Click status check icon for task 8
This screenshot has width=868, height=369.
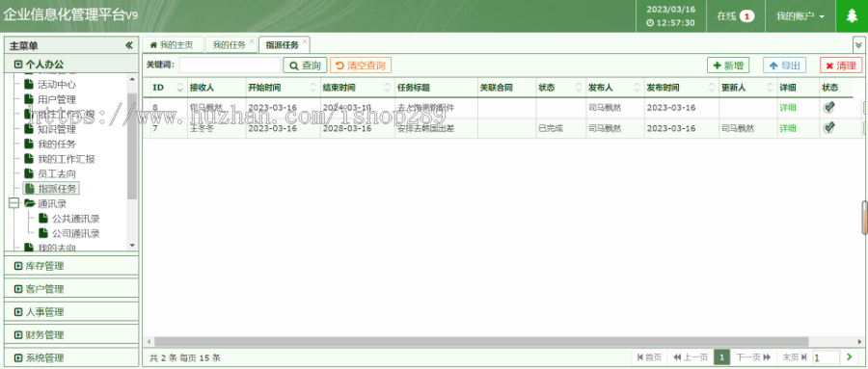828,107
